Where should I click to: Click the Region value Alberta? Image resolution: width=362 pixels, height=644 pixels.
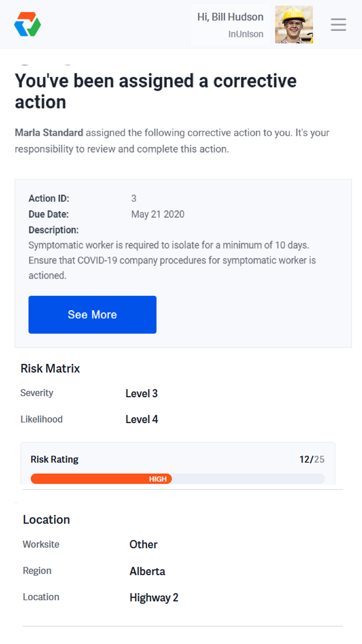pos(147,571)
